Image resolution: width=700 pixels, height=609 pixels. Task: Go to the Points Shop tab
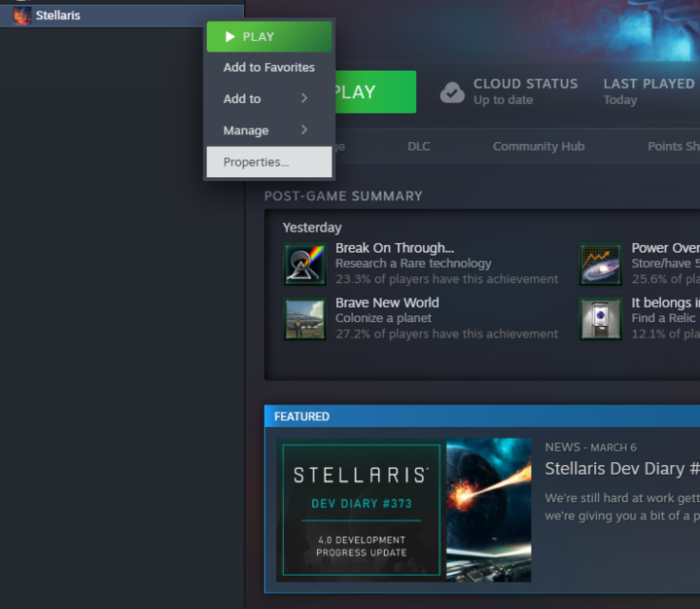673,147
